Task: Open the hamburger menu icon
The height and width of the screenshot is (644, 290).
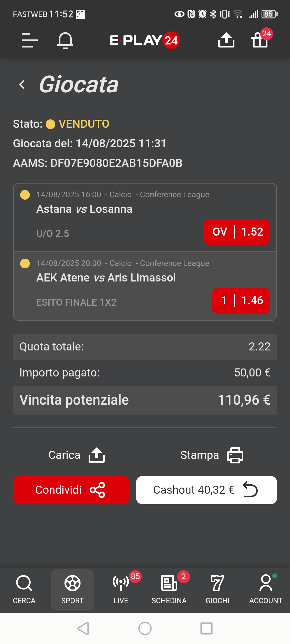Action: click(30, 40)
